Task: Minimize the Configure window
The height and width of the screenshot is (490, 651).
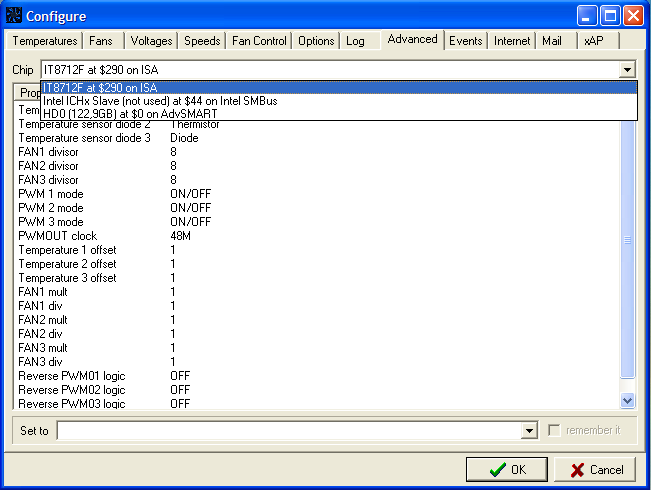Action: [587, 16]
